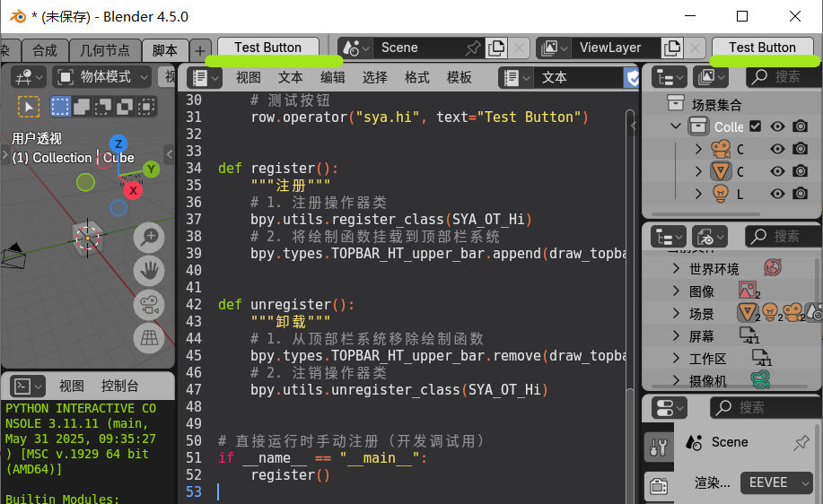Create a new scene copy icon
The width and height of the screenshot is (823, 504).
point(496,48)
